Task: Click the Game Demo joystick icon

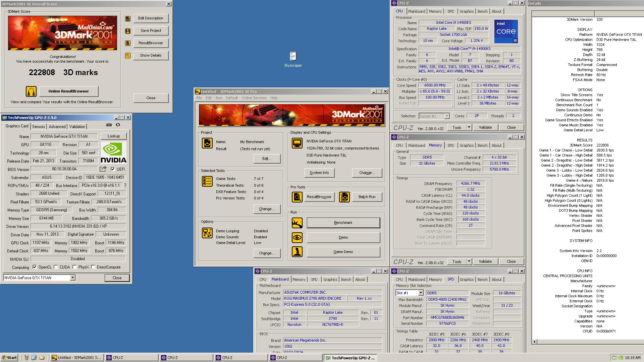Action: (297, 252)
